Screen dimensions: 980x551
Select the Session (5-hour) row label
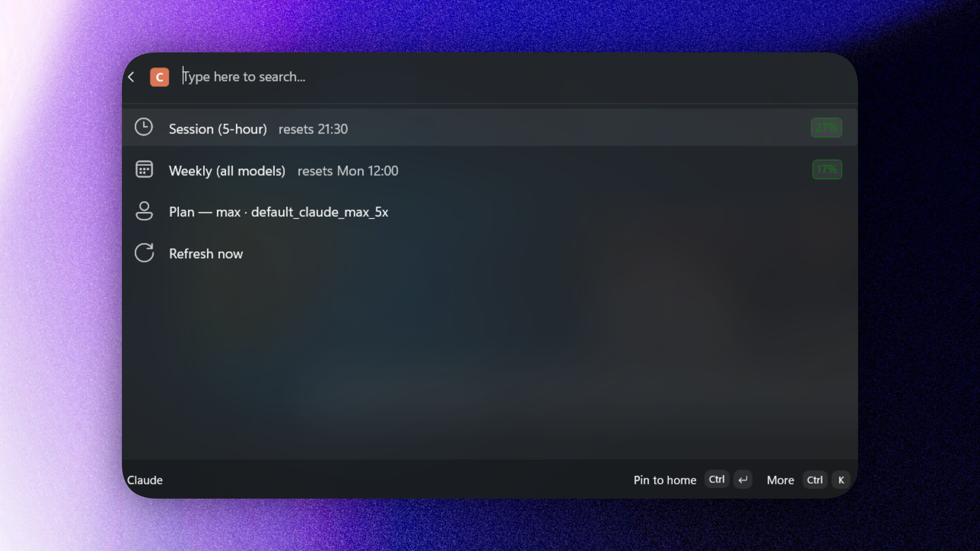(218, 129)
